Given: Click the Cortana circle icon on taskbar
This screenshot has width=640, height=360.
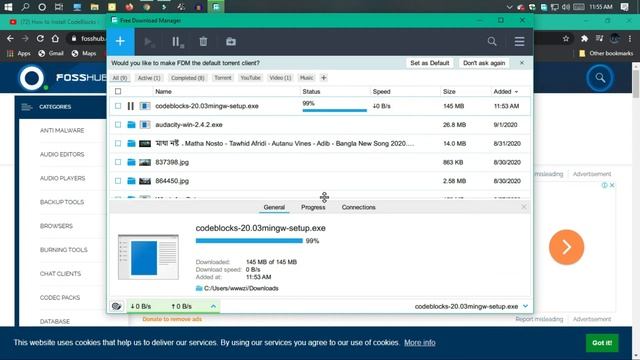Looking at the screenshot, I should pyautogui.click(x=42, y=7).
